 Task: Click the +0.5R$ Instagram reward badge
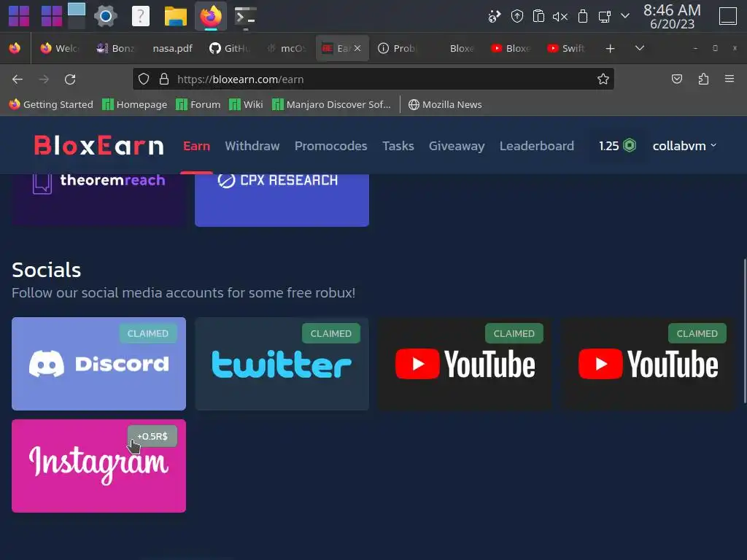[152, 436]
